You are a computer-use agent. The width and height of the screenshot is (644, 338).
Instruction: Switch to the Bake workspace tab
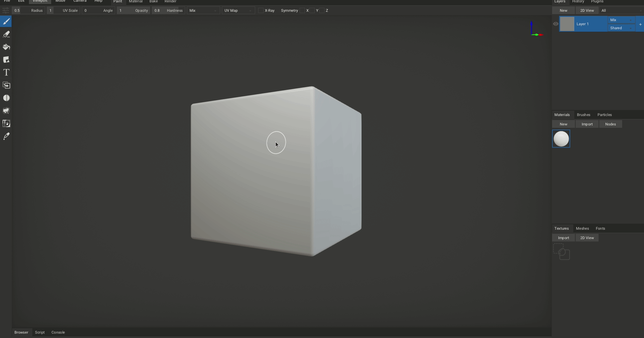click(x=154, y=2)
